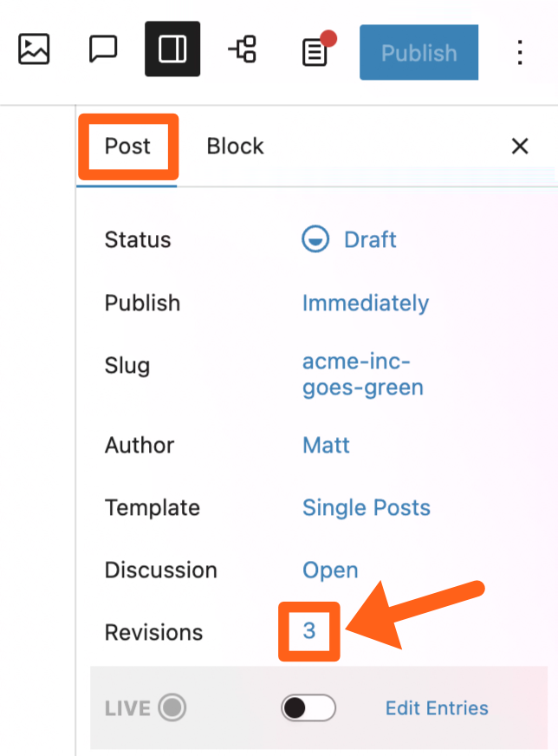
Task: Open the Immediately publish date picker
Action: (365, 303)
